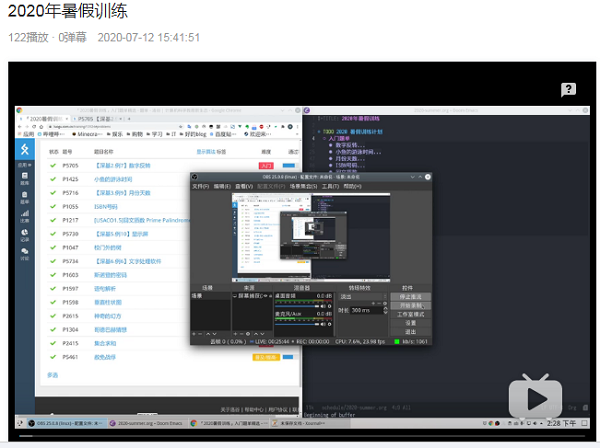Select the 场景 item in scenes list
600x448 pixels.
pyautogui.click(x=210, y=296)
